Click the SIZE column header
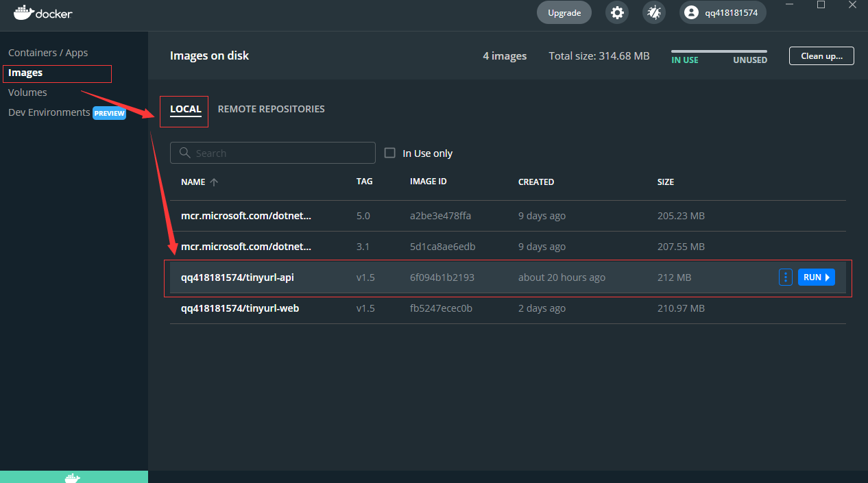 tap(666, 182)
